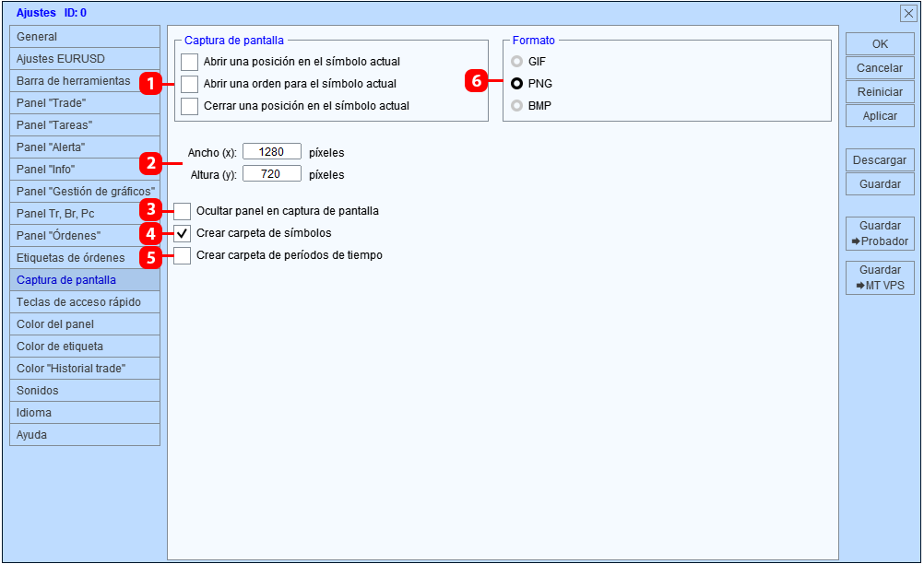Open the 'Color del panel' section
Image resolution: width=924 pixels, height=564 pixels.
(x=85, y=324)
